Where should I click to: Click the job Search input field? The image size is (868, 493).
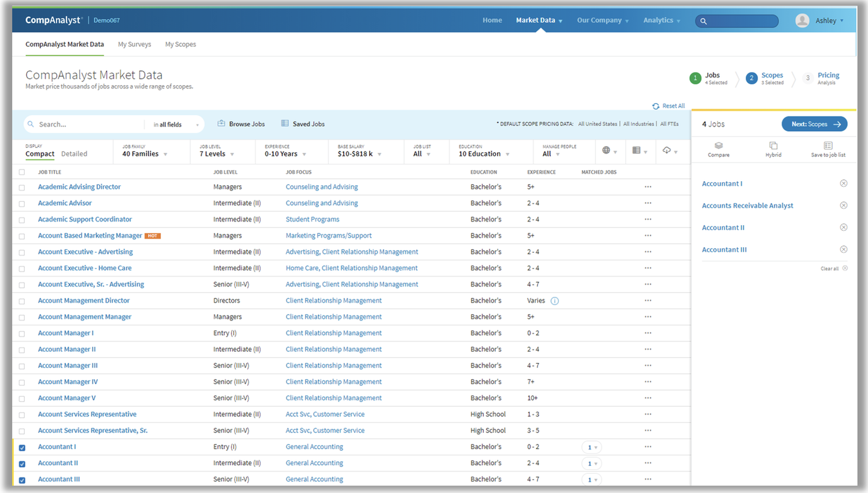pos(87,124)
